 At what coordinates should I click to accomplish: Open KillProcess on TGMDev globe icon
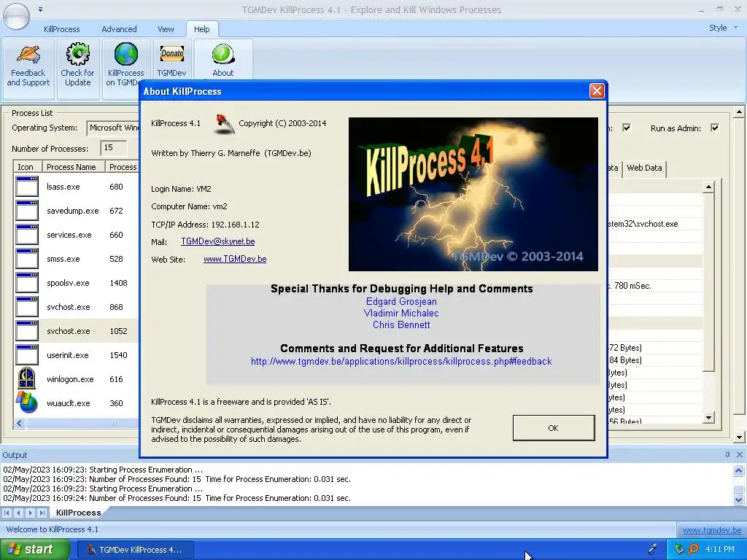(125, 54)
